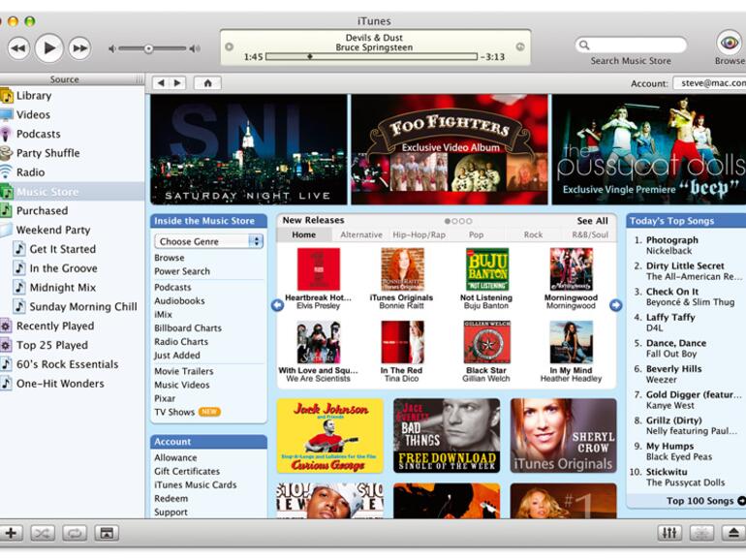Click the left arrow in New Releases

pos(277,305)
